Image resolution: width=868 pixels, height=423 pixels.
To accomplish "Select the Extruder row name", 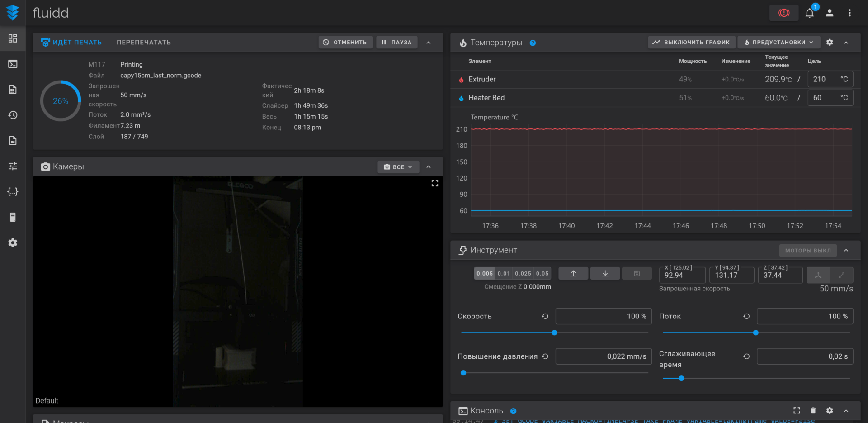I will pos(482,79).
